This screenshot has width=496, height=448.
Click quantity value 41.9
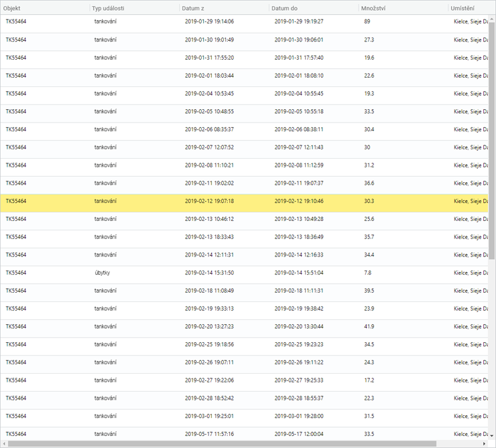369,327
